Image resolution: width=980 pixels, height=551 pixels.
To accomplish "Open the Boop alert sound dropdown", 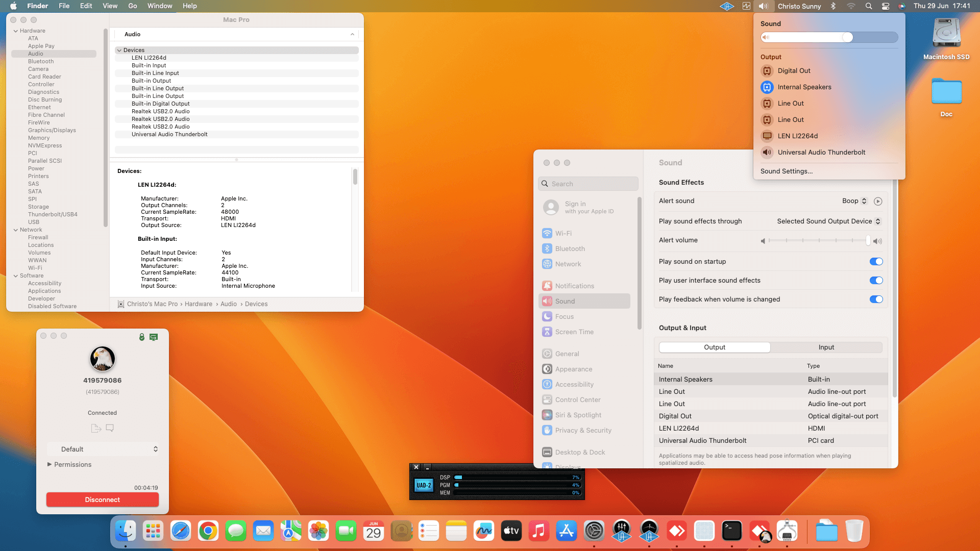I will pos(854,201).
